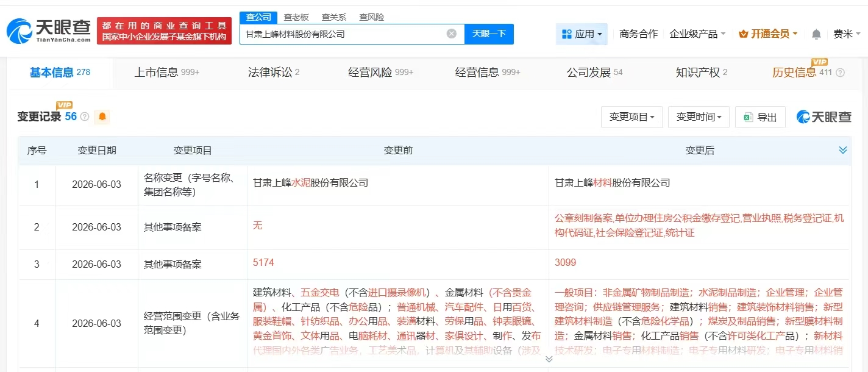Click the 名称变更 item in row 1
This screenshot has width=868, height=372.
coord(190,184)
